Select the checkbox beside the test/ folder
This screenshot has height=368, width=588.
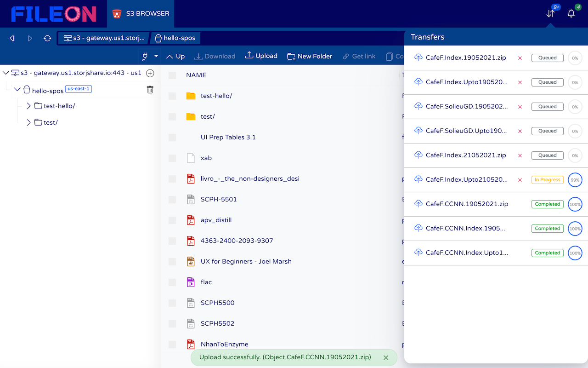click(x=172, y=117)
